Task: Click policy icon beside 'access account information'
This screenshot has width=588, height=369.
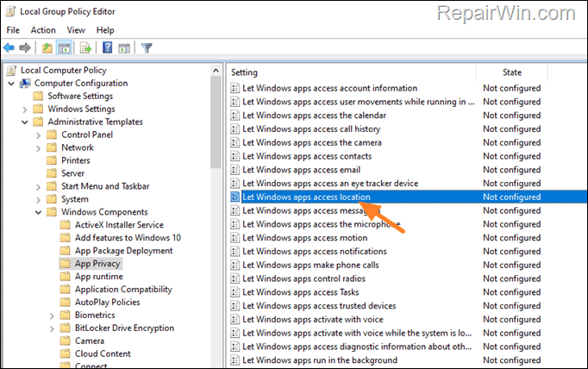Action: click(235, 88)
